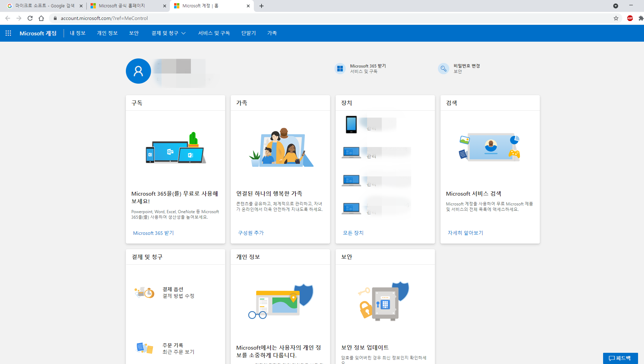Viewport: 644px width, 364px height.
Task: Click the forward navigation arrow
Action: (x=19, y=18)
